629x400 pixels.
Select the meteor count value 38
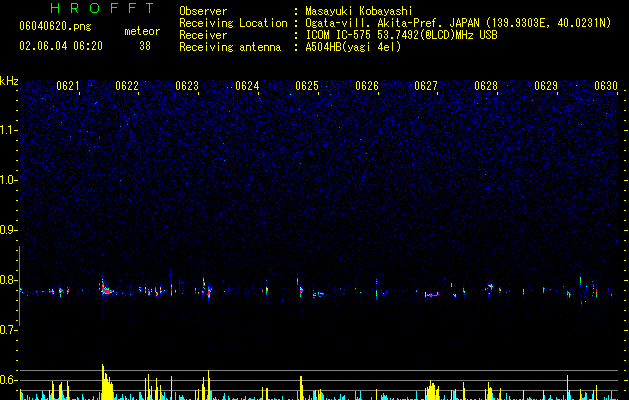pos(145,46)
